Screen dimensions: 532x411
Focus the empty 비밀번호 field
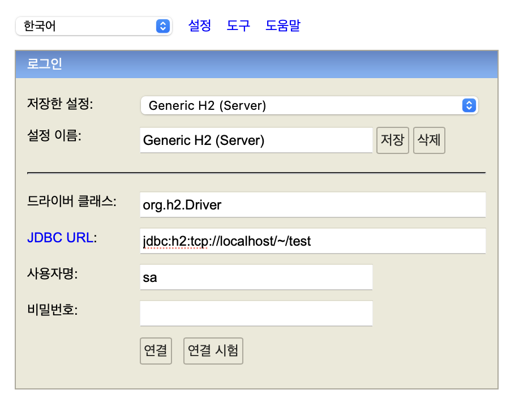pos(256,313)
